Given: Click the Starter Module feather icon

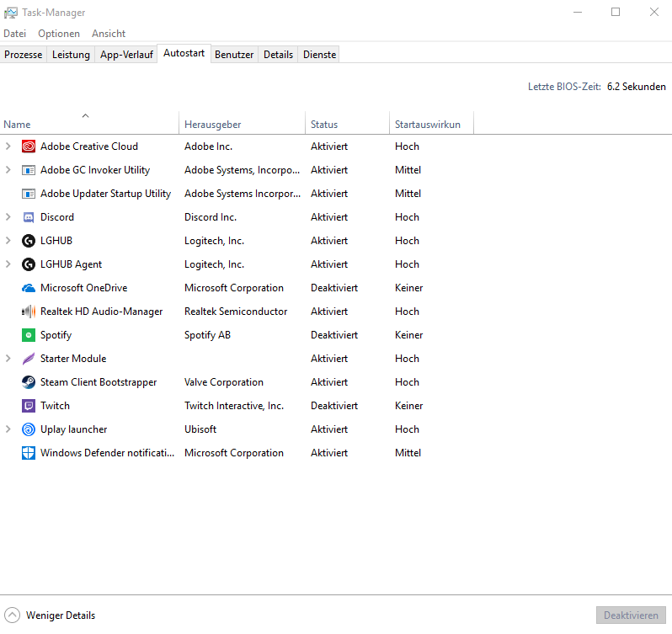Looking at the screenshot, I should [29, 359].
